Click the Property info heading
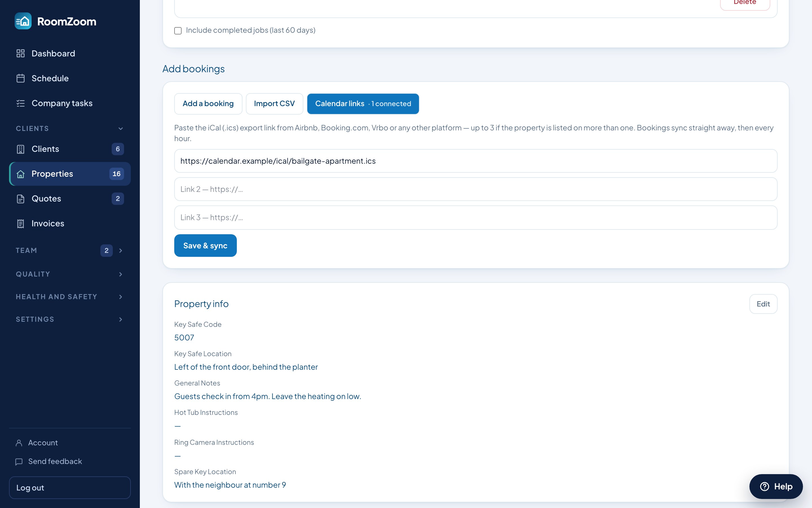Screen dimensions: 812x508 pos(201,304)
